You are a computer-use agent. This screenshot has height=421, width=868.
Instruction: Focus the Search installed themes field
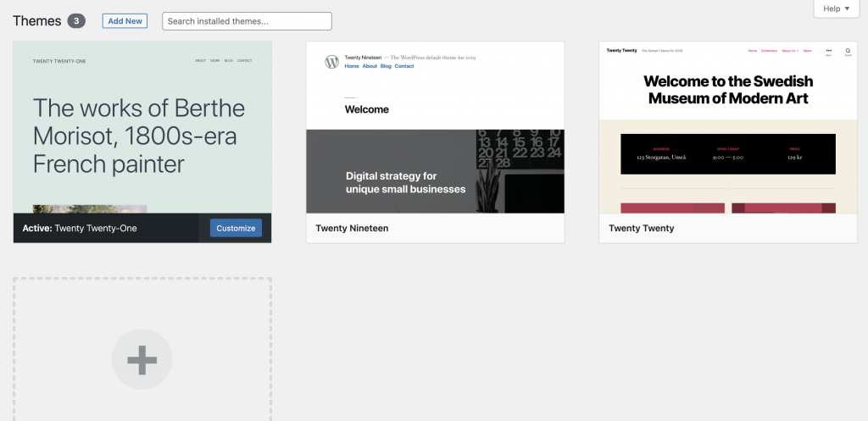[247, 21]
